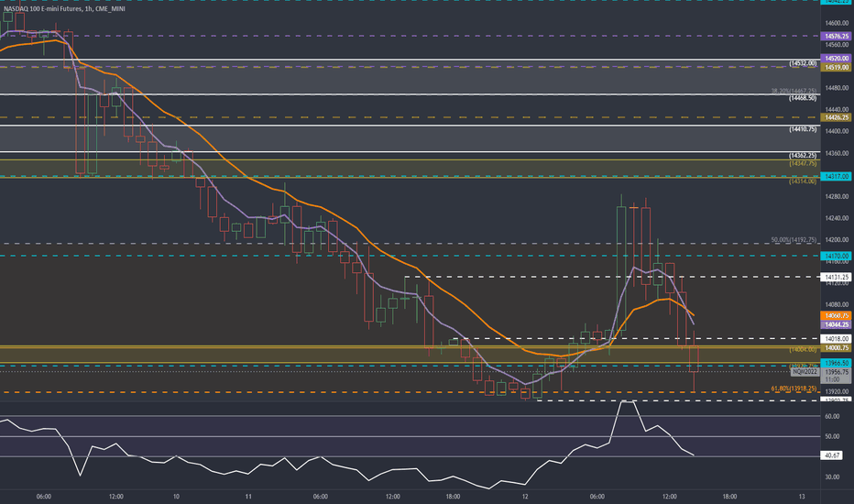Click the NQM2022 symbol tag

tap(805, 372)
